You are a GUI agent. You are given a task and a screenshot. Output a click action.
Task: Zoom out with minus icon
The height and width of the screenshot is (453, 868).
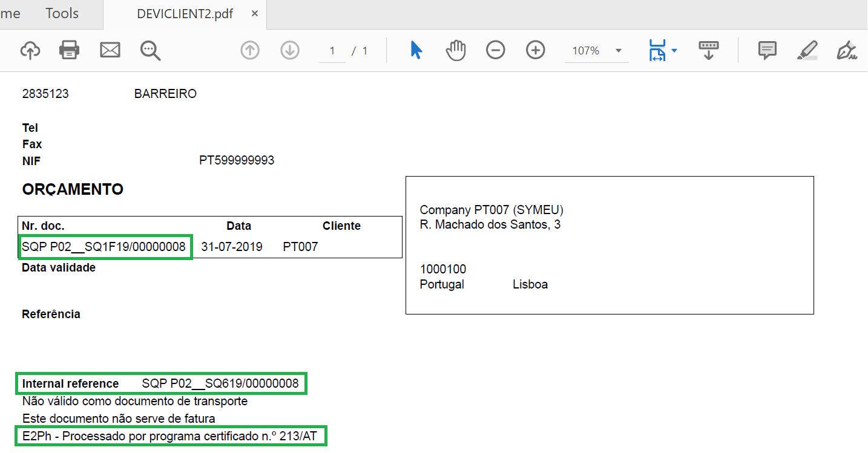point(496,50)
